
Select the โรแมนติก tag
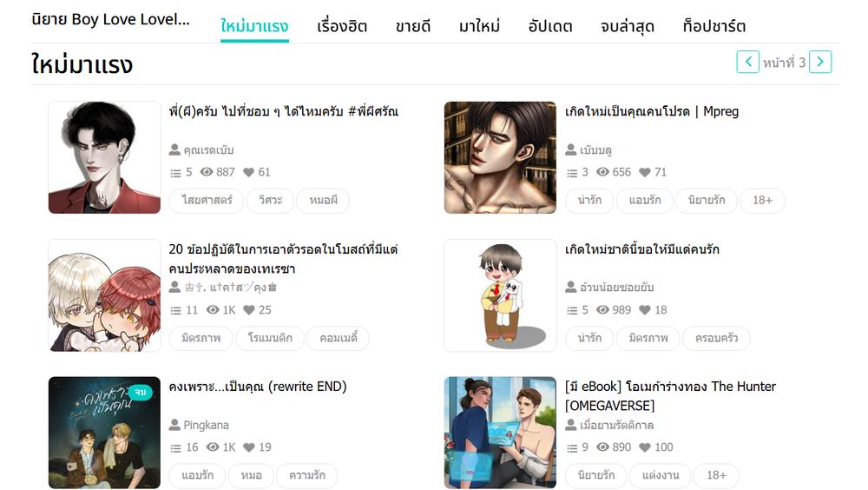[270, 338]
